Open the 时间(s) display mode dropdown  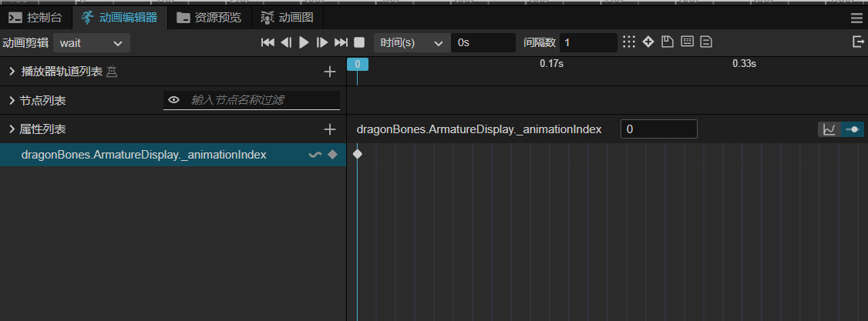coord(412,43)
